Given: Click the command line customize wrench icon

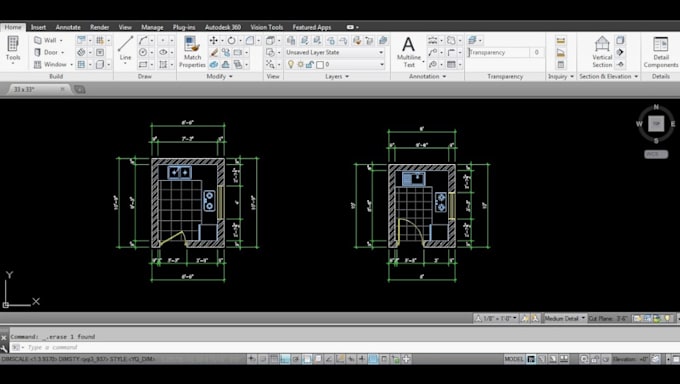Looking at the screenshot, I should point(4,348).
